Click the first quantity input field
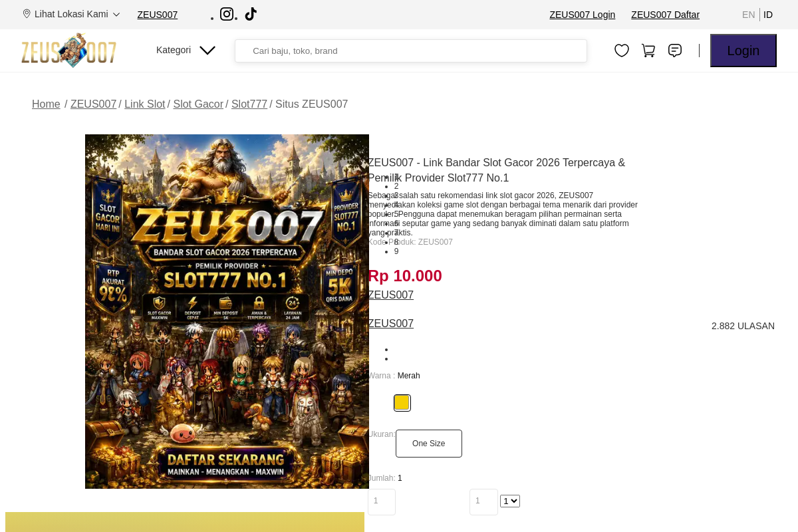The image size is (798, 532). click(x=382, y=502)
